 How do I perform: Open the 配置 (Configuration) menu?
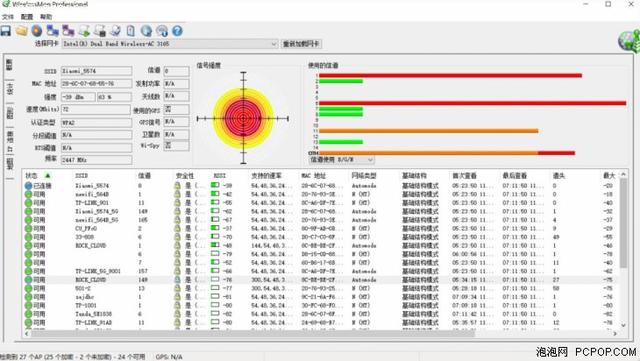click(27, 17)
